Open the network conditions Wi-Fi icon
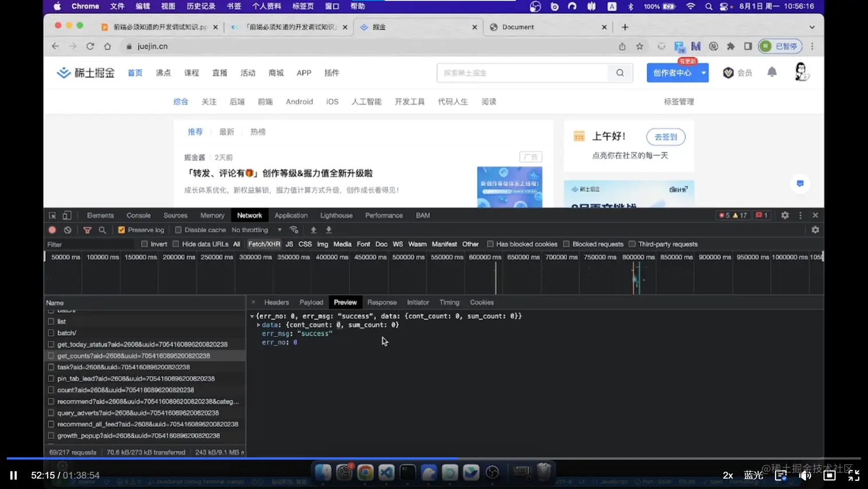 [x=294, y=230]
